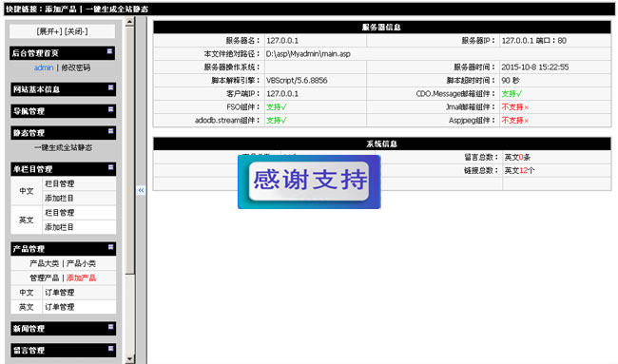618x364 pixels.
Task: Expand all menus with [展开+]
Action: pyautogui.click(x=48, y=31)
